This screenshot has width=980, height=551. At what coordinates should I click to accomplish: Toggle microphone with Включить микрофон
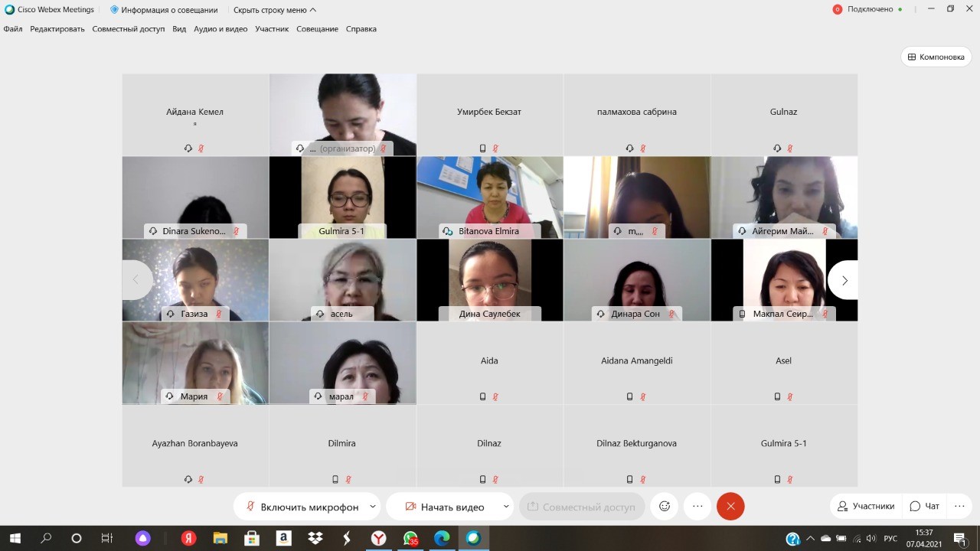click(x=302, y=507)
